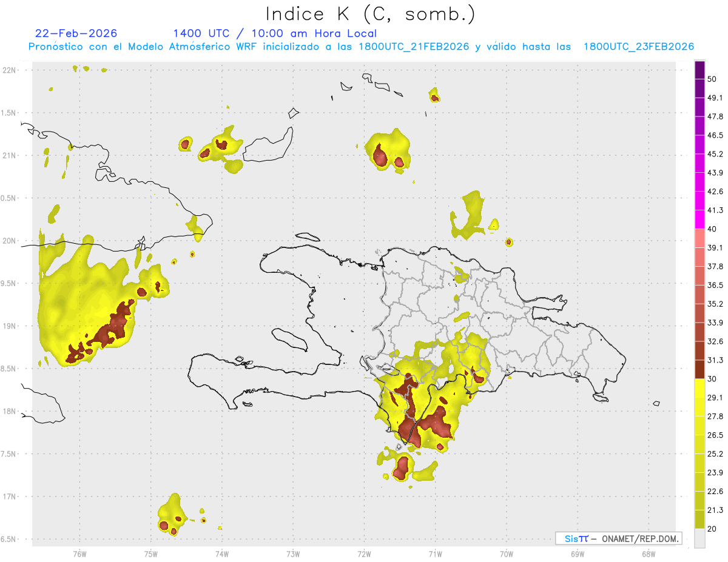This screenshot has height=562, width=728.
Task: Click the '29.1' color bar label
Action: (715, 398)
